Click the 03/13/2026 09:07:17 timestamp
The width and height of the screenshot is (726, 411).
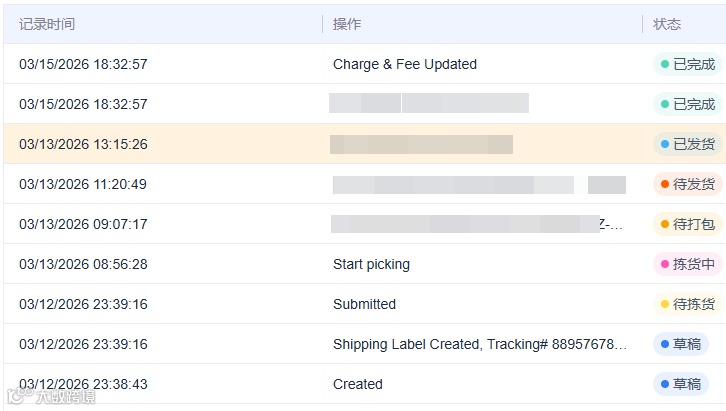83,224
